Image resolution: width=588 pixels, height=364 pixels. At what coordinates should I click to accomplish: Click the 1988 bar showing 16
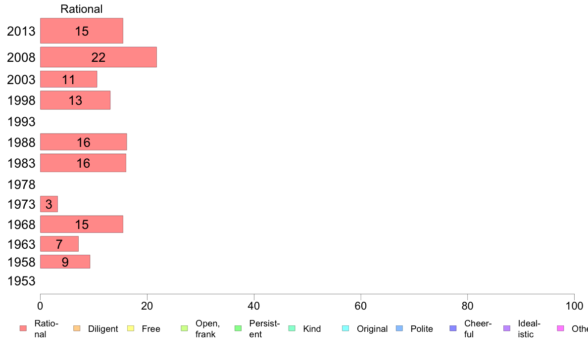point(83,142)
